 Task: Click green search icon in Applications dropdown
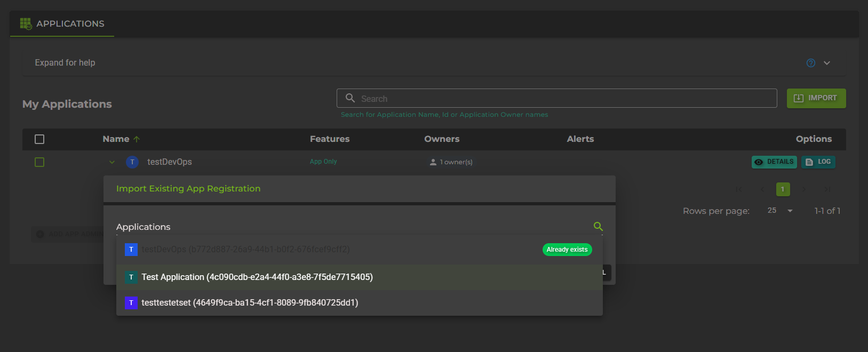pos(598,227)
